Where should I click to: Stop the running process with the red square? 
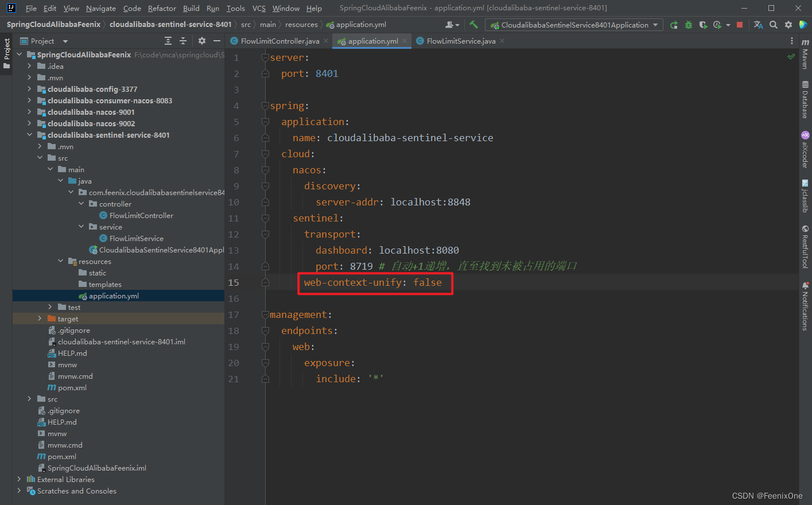click(740, 25)
